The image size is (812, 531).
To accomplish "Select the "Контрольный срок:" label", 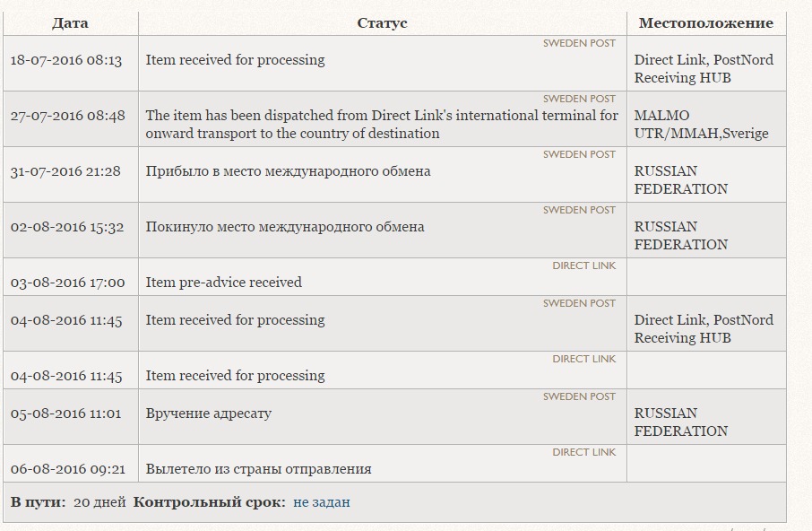I will click(209, 502).
